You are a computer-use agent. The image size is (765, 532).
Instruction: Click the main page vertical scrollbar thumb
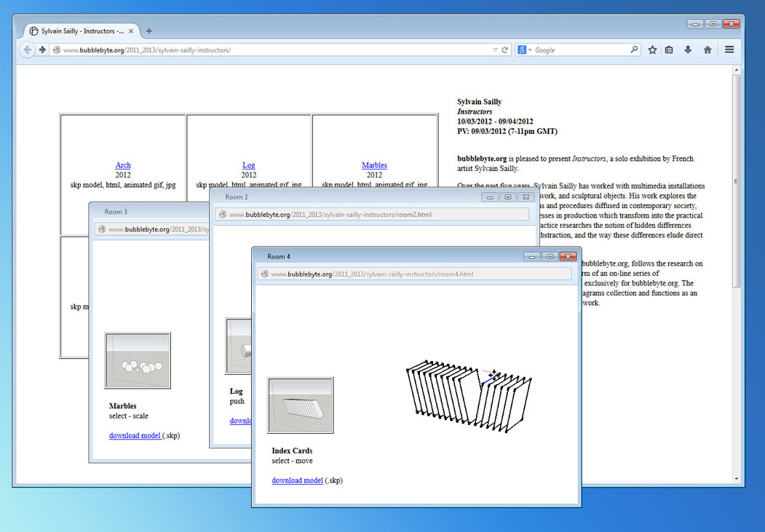pos(736,181)
